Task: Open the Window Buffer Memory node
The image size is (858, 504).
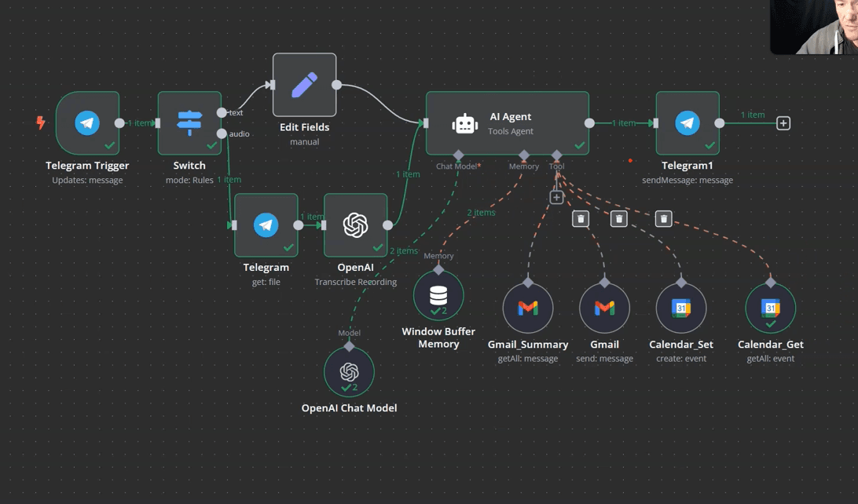Action: point(438,296)
